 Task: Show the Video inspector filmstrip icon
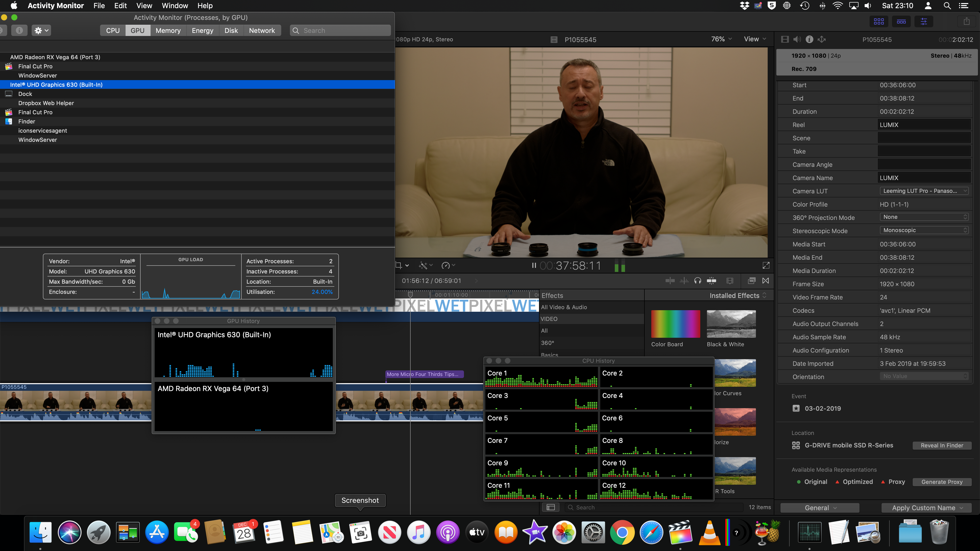coord(785,39)
